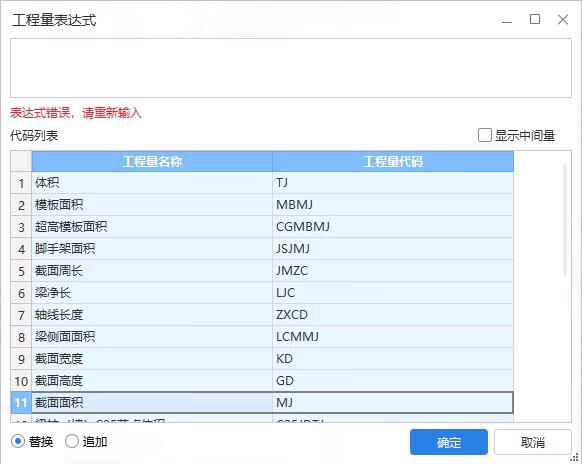This screenshot has width=582, height=464.
Task: Select the 梁净长 row name
Action: (x=152, y=293)
